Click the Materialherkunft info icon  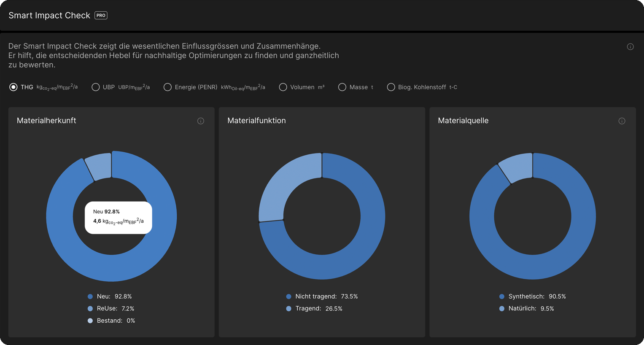(x=201, y=121)
